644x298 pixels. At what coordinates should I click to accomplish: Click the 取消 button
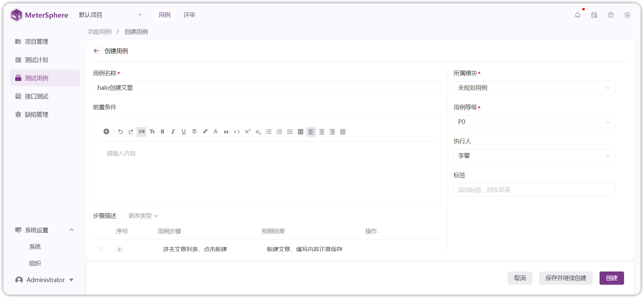[x=520, y=278]
